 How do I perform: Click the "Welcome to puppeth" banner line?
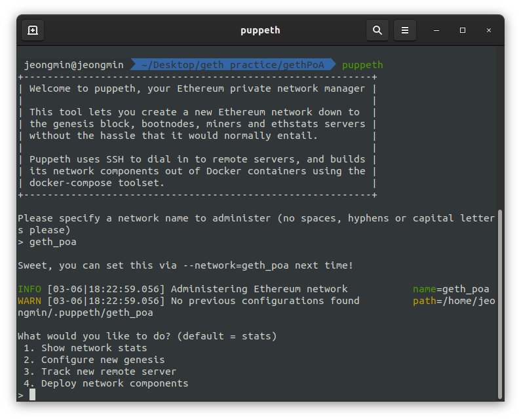point(197,88)
